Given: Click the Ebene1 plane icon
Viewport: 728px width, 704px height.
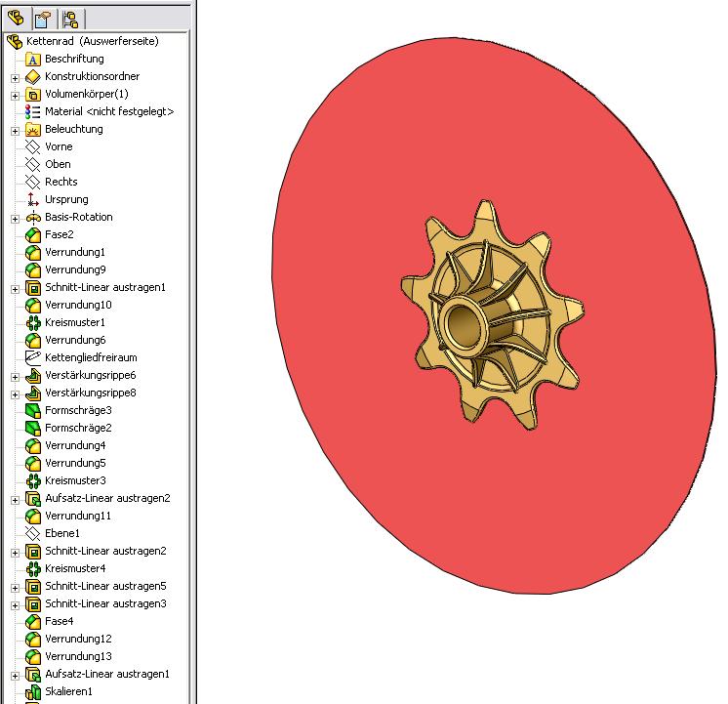Looking at the screenshot, I should click(x=32, y=533).
